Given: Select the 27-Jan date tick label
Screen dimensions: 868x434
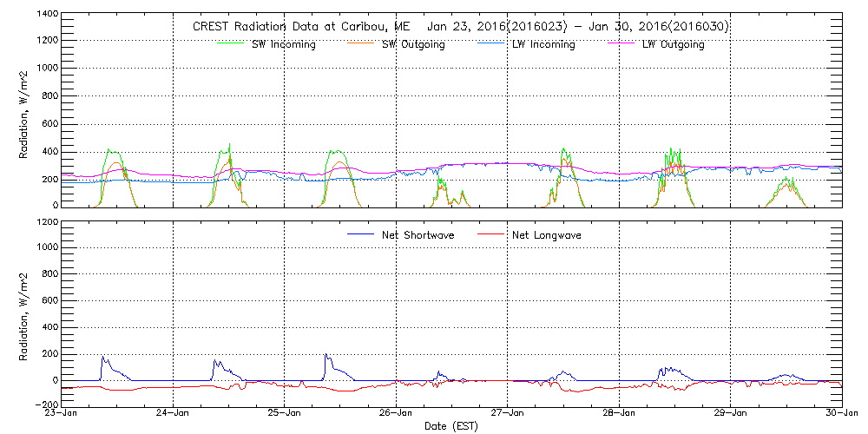Looking at the screenshot, I should tap(508, 413).
